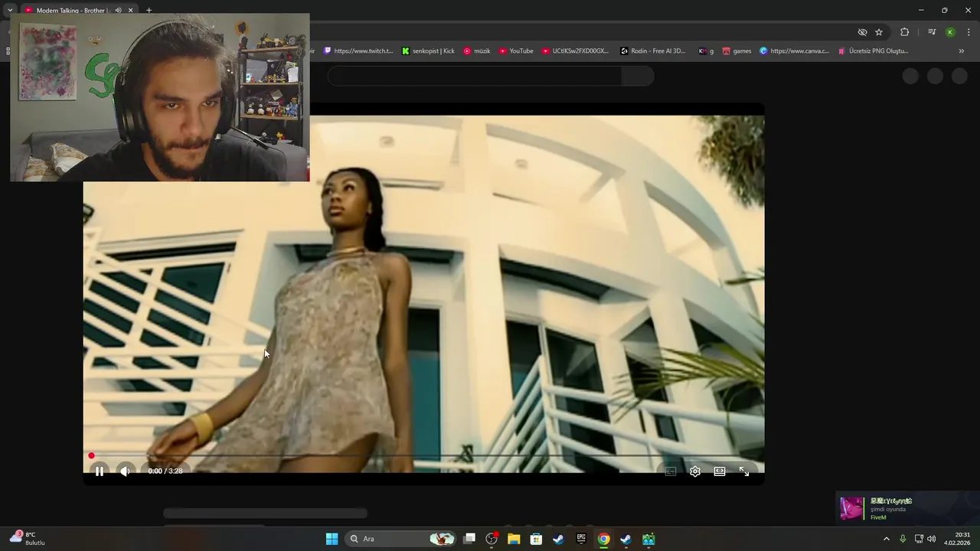Open the first Steam taskbar icon
Viewport: 980px width, 551px height.
[558, 539]
